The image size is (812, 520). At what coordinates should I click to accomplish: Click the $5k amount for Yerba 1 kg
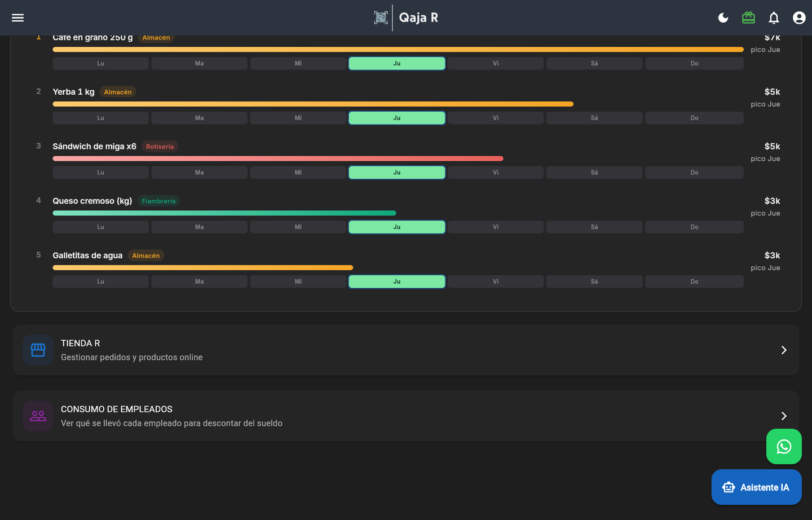(x=772, y=92)
